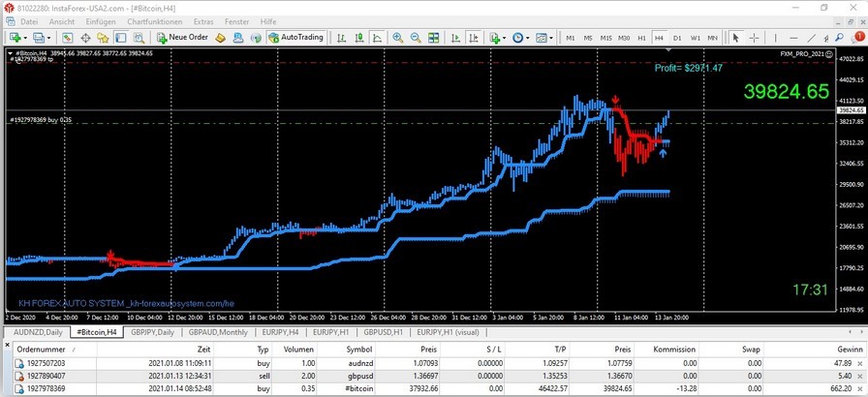Click the green signals globe icon
The image size is (868, 397).
pos(255,38)
